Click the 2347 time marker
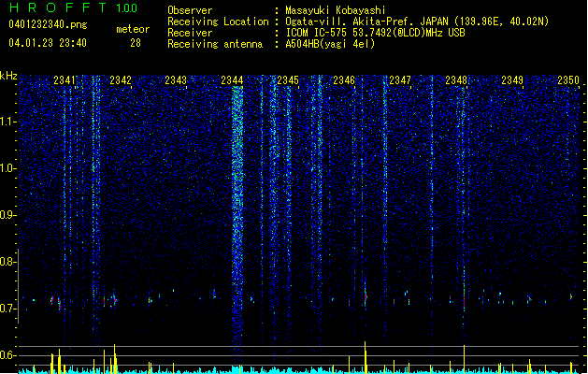This screenshot has height=374, width=588. [400, 80]
